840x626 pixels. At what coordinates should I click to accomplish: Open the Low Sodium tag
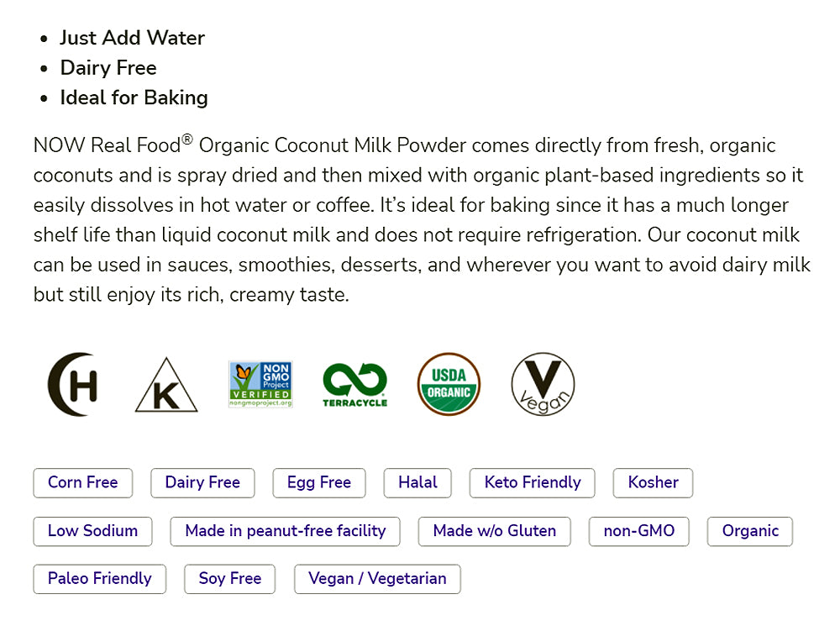tap(92, 531)
